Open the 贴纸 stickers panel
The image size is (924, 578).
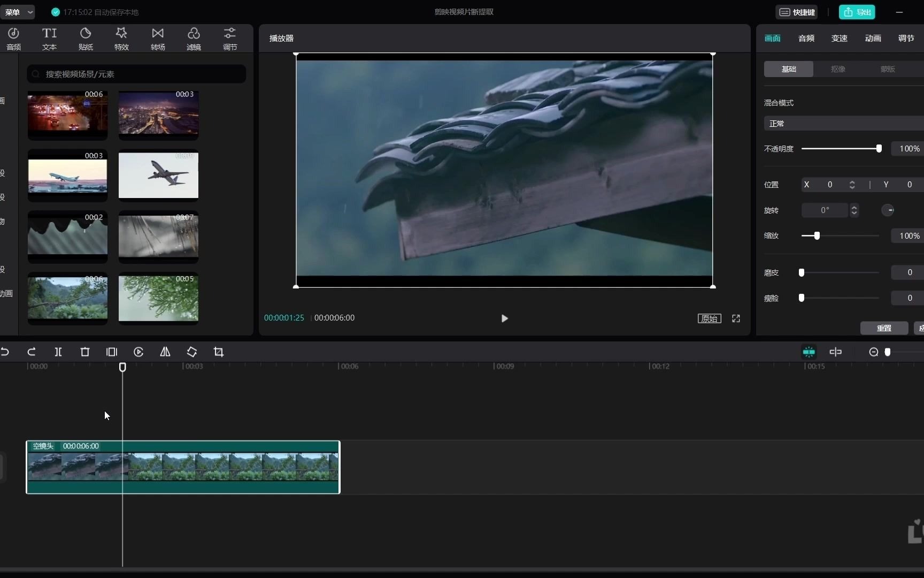86,39
